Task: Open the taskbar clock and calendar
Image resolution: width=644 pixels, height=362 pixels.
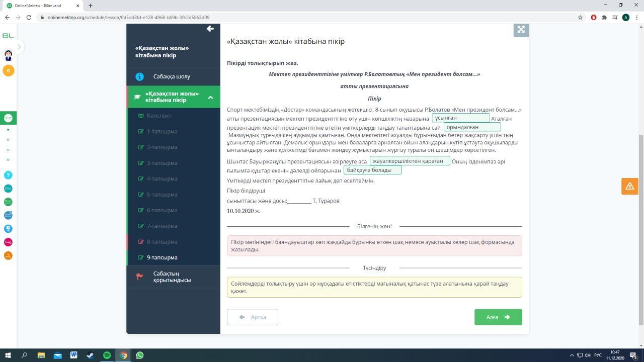Action: coord(615,355)
